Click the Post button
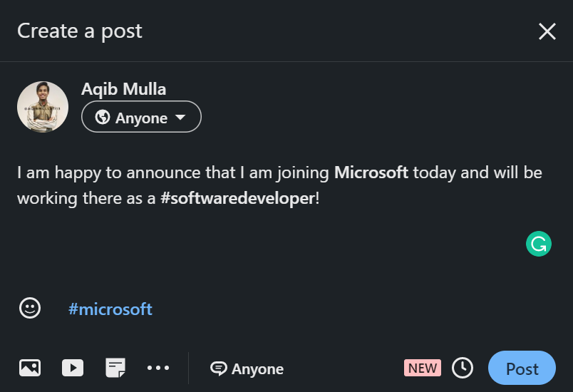The image size is (573, 392). 522,368
